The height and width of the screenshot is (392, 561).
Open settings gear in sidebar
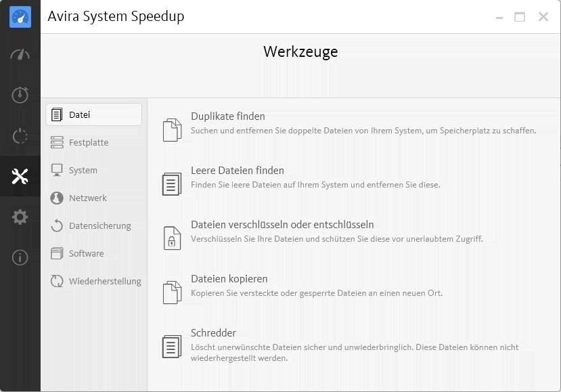point(20,217)
